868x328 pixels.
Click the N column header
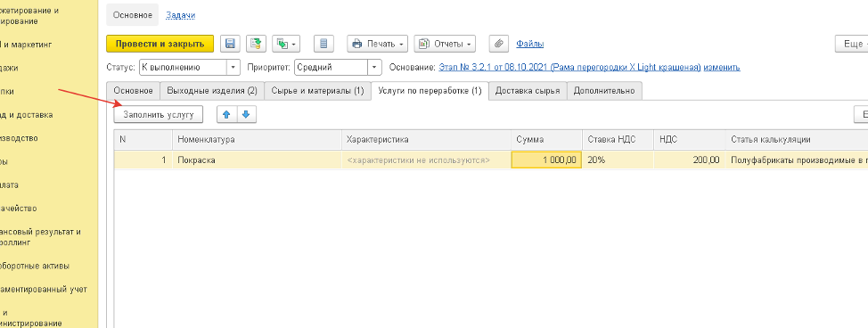coord(143,140)
